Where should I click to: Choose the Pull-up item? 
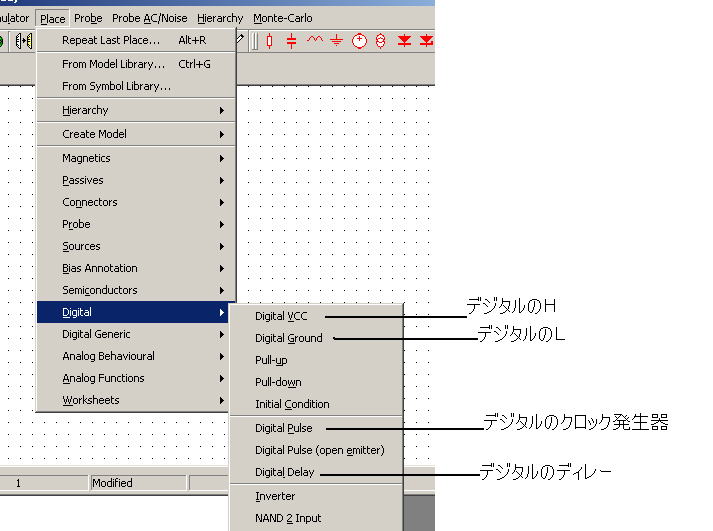coord(316,360)
